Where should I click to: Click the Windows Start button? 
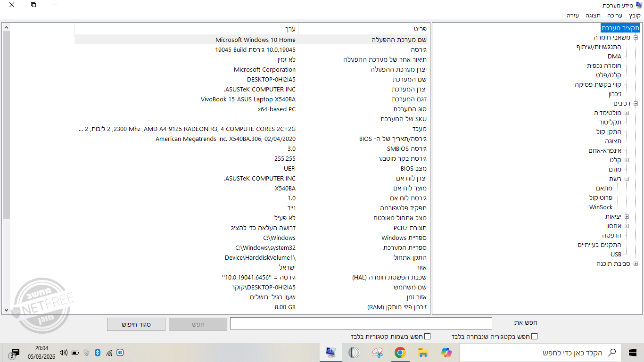pos(633,353)
